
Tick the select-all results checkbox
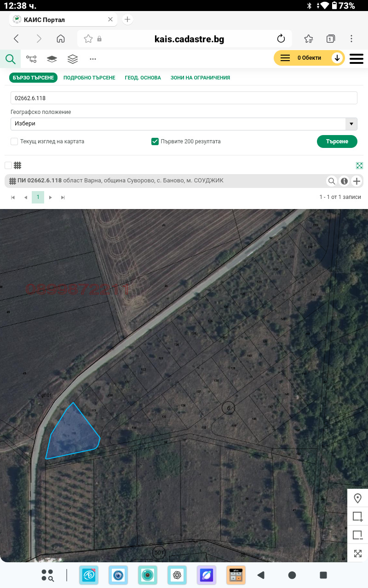pos(8,165)
